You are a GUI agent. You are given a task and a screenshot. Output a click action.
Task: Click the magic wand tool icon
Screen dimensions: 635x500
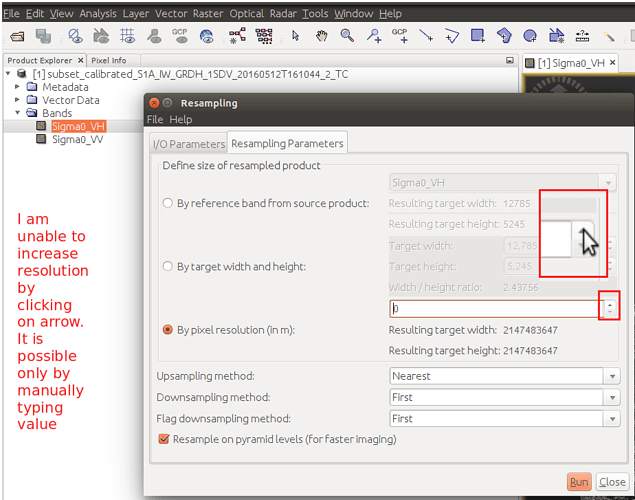click(609, 36)
